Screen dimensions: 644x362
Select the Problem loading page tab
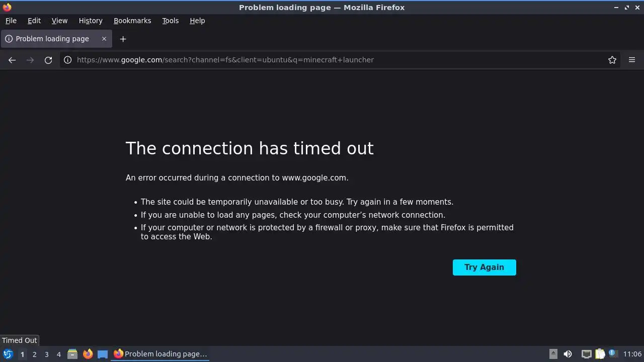click(x=56, y=39)
